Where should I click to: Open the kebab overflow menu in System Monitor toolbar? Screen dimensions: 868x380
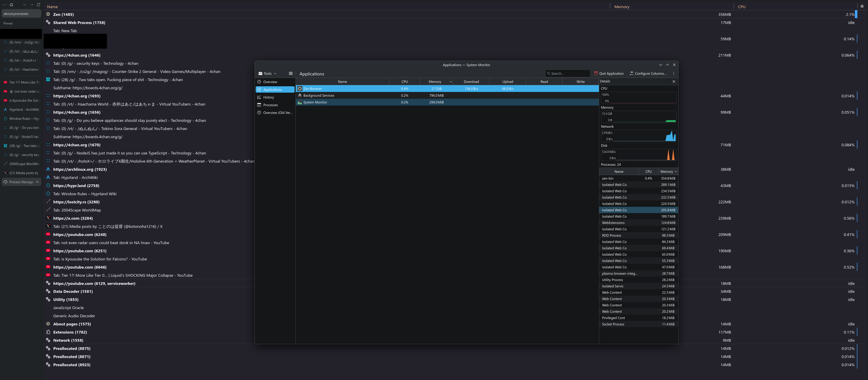click(x=673, y=74)
